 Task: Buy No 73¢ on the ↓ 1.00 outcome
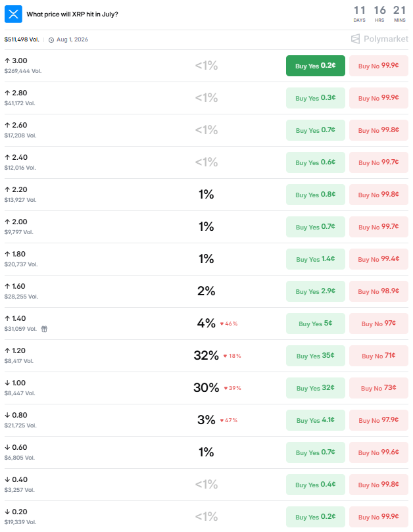[x=379, y=388]
